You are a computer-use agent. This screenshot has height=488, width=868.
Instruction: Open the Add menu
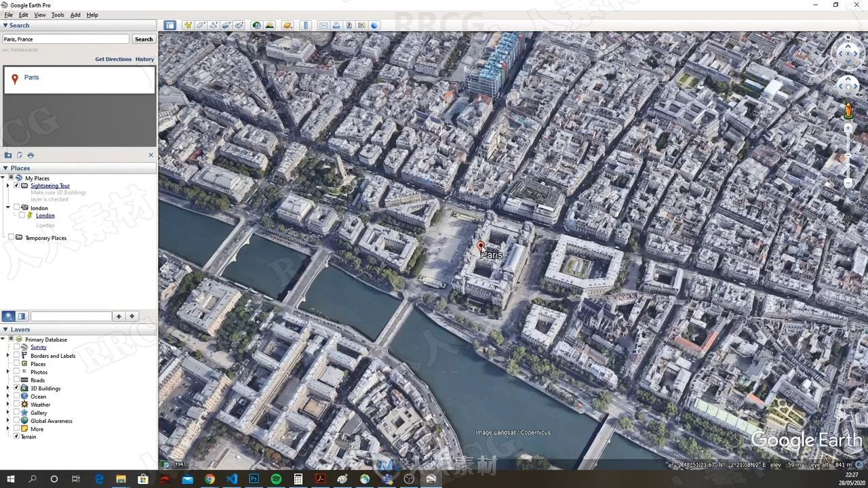75,15
